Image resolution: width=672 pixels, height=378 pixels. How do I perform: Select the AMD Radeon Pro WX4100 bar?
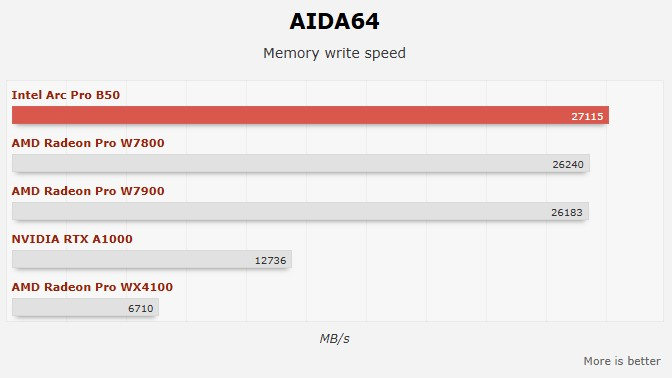pyautogui.click(x=85, y=307)
